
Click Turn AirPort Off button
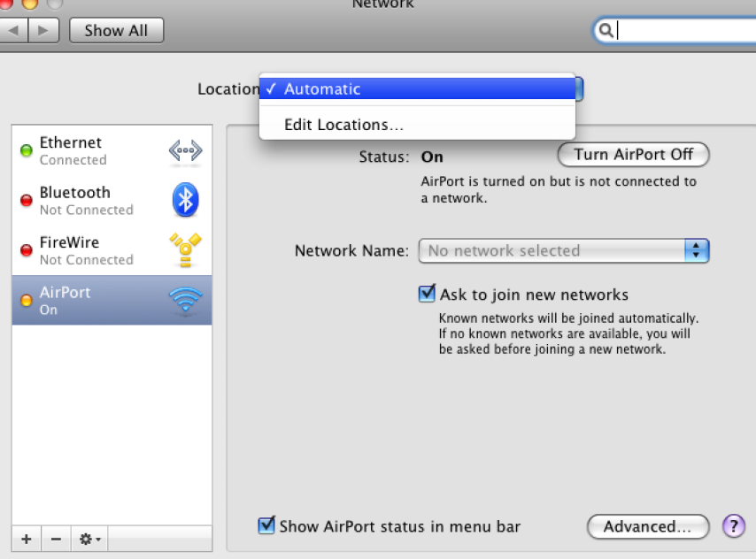click(x=633, y=154)
